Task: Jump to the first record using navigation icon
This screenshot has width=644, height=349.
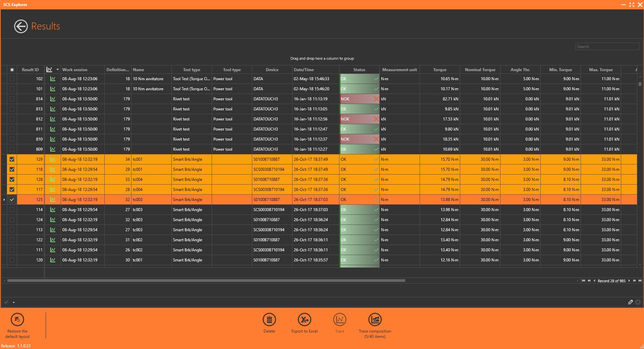Action: coord(584,281)
